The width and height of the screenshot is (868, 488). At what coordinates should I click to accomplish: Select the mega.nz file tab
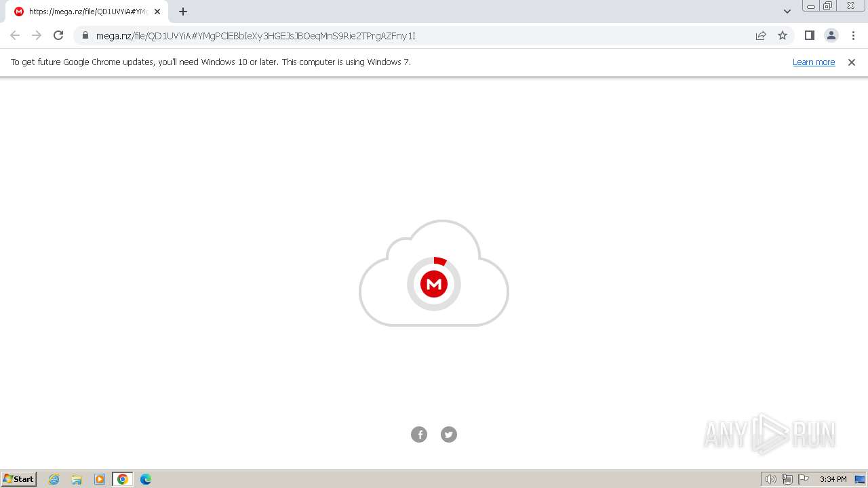87,12
